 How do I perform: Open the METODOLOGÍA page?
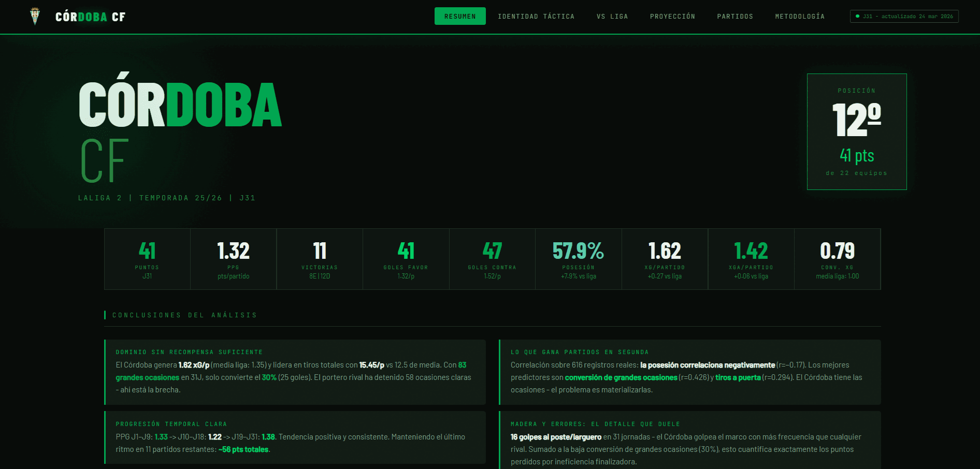(x=800, y=16)
